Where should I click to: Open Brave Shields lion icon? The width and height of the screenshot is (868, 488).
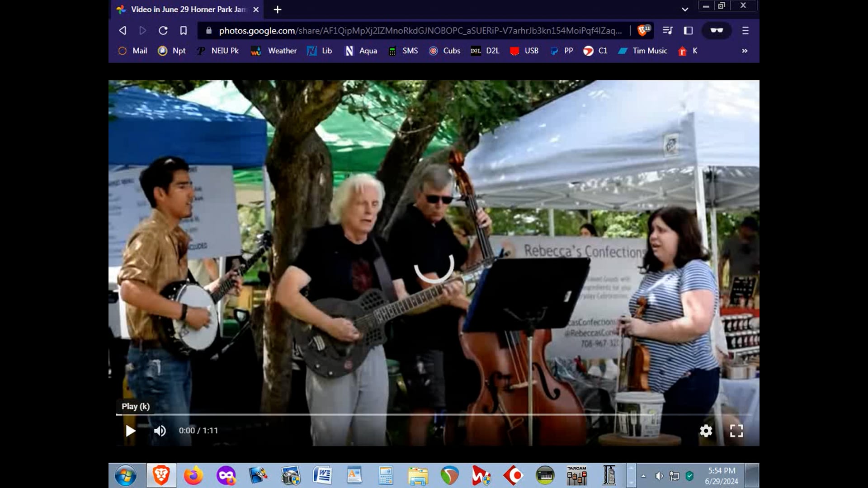tap(644, 30)
